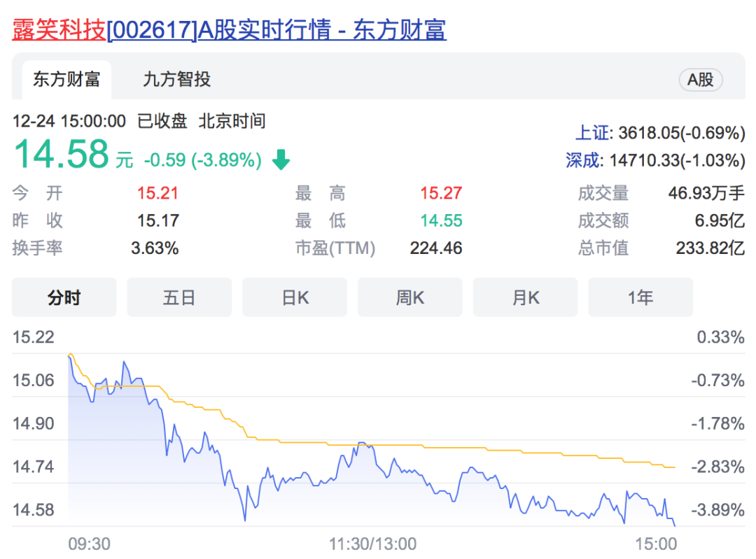756x559 pixels.
Task: Select the 东方财富 tab
Action: [x=66, y=80]
